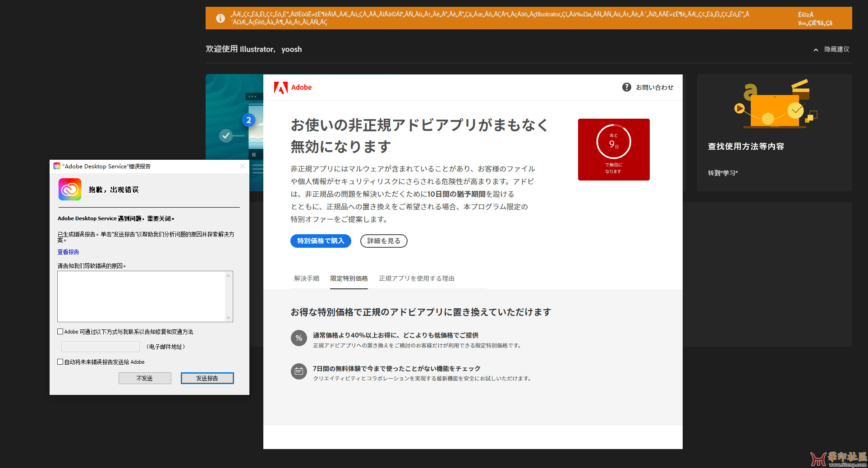The height and width of the screenshot is (468, 868).
Task: Click the text area scrollbar up arrow
Action: [x=229, y=275]
